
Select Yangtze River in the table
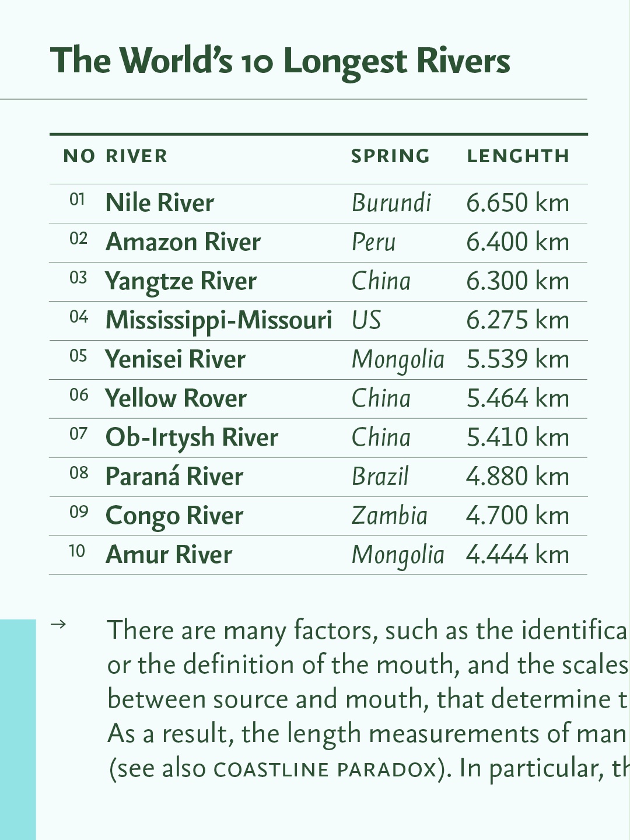pos(181,282)
